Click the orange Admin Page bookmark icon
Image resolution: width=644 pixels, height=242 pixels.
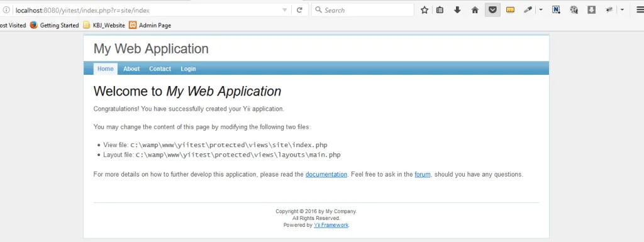[x=133, y=25]
